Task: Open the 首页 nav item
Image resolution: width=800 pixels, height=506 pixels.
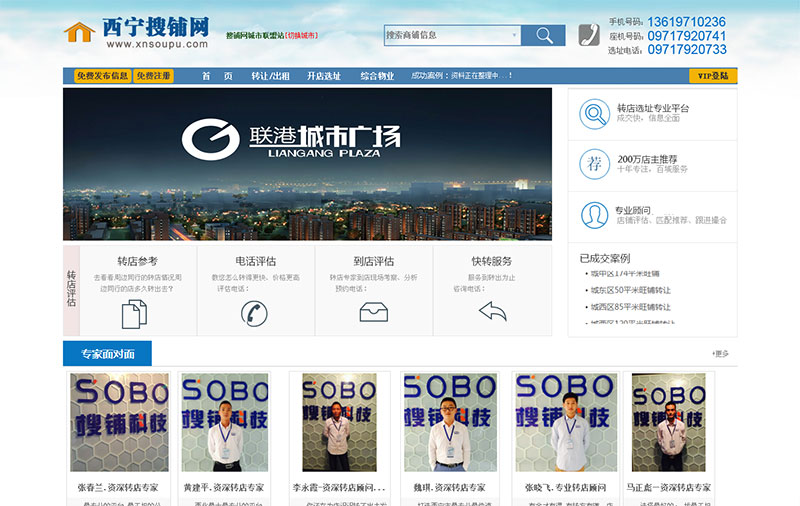Action: click(x=217, y=76)
